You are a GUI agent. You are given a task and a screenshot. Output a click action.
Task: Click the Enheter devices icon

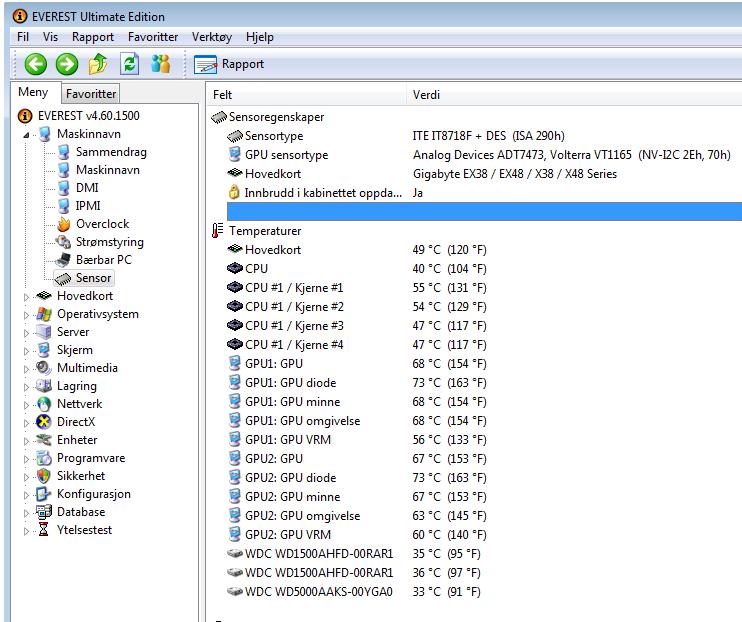click(44, 440)
